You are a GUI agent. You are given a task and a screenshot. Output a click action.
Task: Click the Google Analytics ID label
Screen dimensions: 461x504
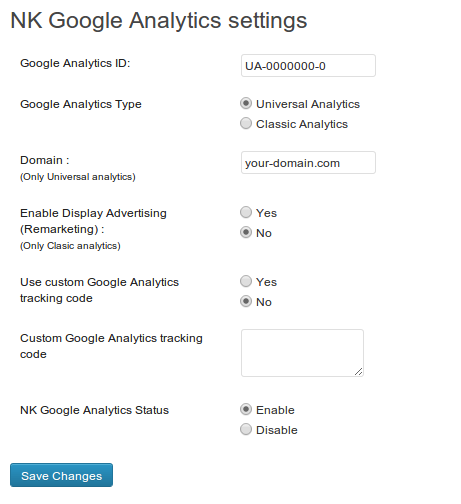(x=75, y=63)
